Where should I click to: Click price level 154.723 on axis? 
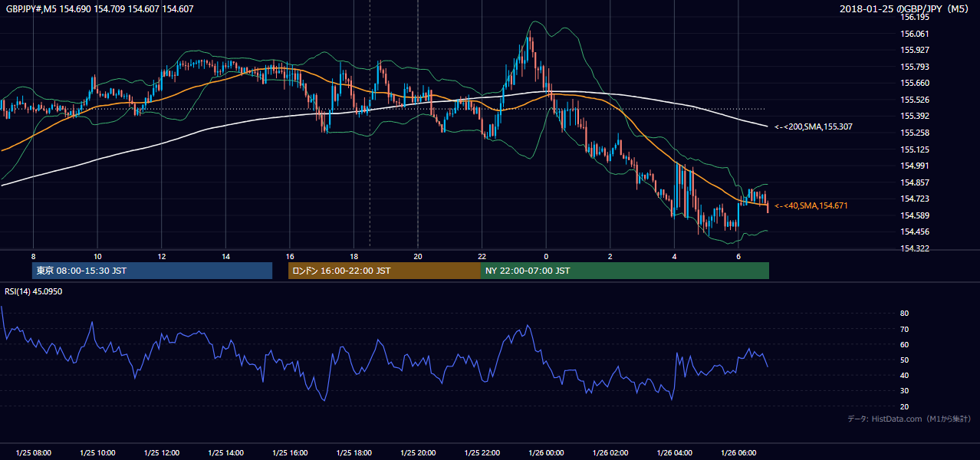[x=916, y=199]
